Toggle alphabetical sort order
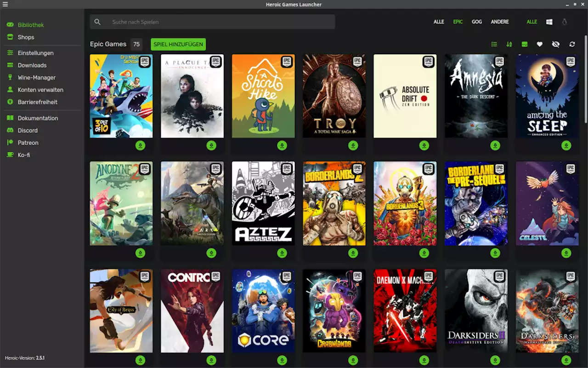The image size is (588, 368). (x=509, y=44)
